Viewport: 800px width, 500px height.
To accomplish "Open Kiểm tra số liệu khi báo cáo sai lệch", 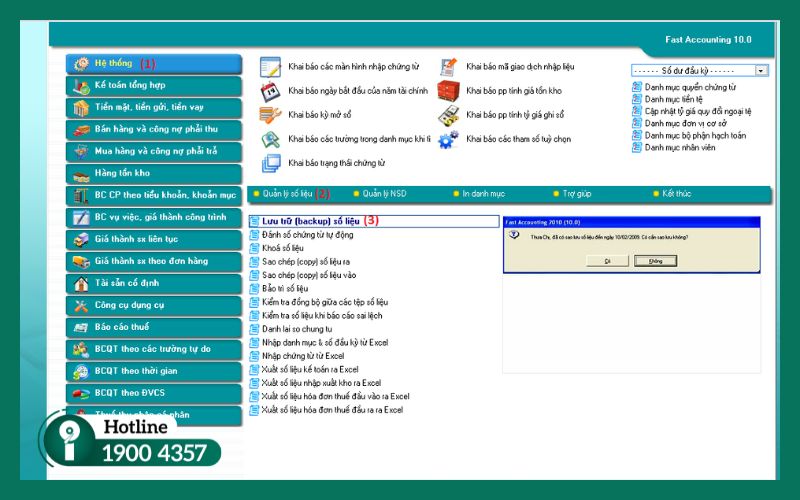I will (322, 316).
